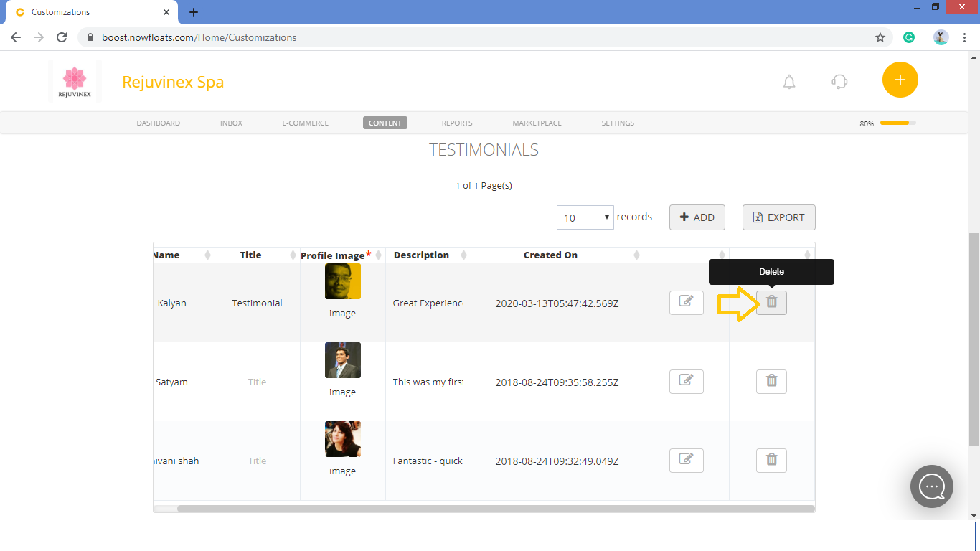Select the Content menu tab
The image size is (980, 551).
(385, 123)
